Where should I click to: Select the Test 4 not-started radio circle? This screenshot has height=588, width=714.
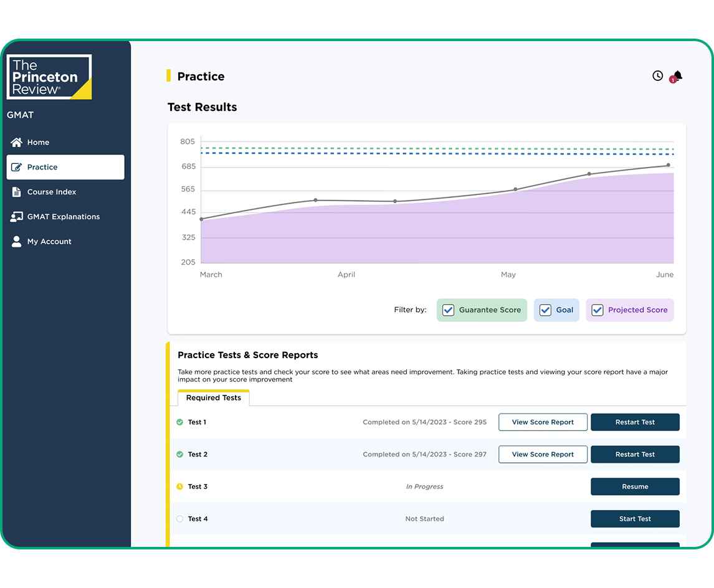(x=180, y=519)
